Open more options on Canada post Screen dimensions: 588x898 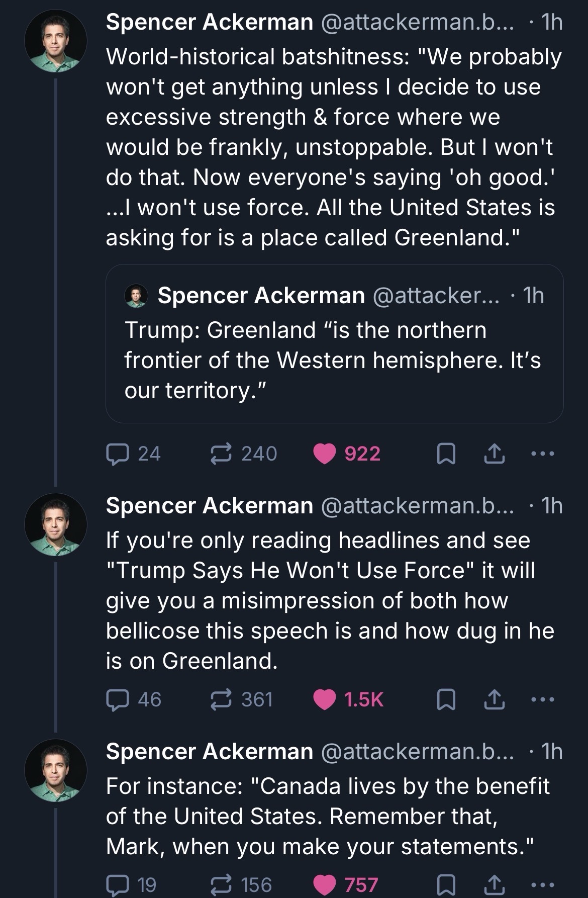pos(542,885)
